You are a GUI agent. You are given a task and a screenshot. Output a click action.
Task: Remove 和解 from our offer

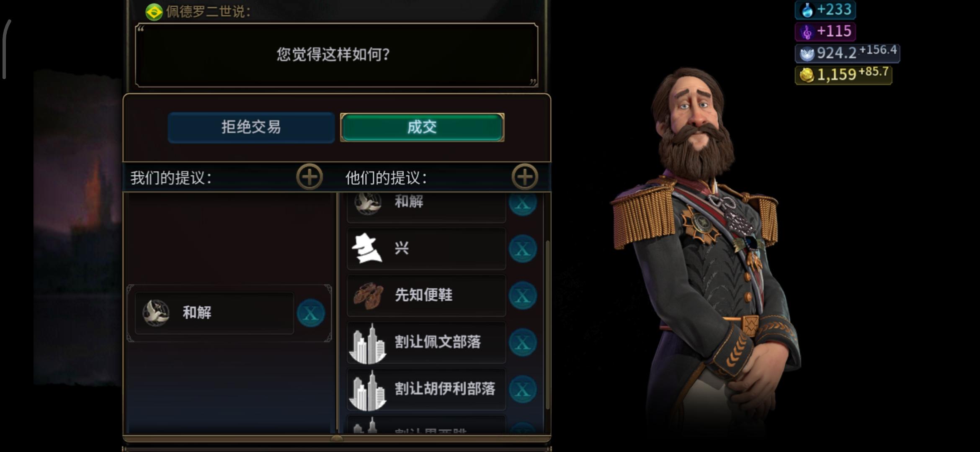tap(311, 313)
